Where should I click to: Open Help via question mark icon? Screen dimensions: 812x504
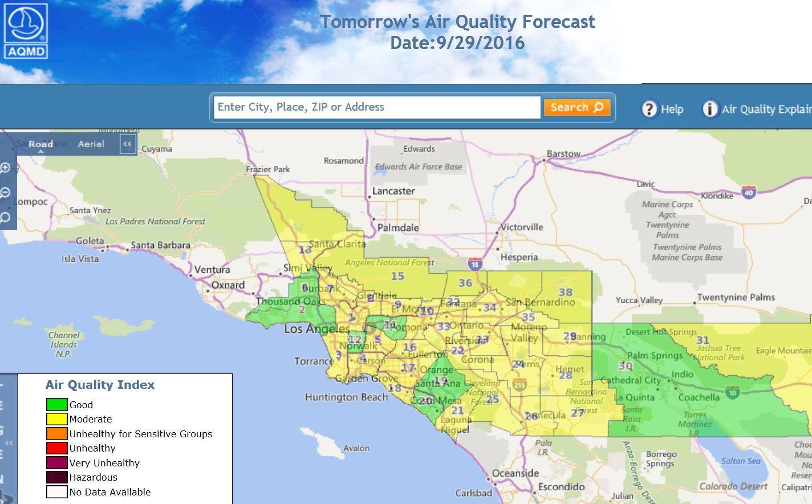(649, 109)
